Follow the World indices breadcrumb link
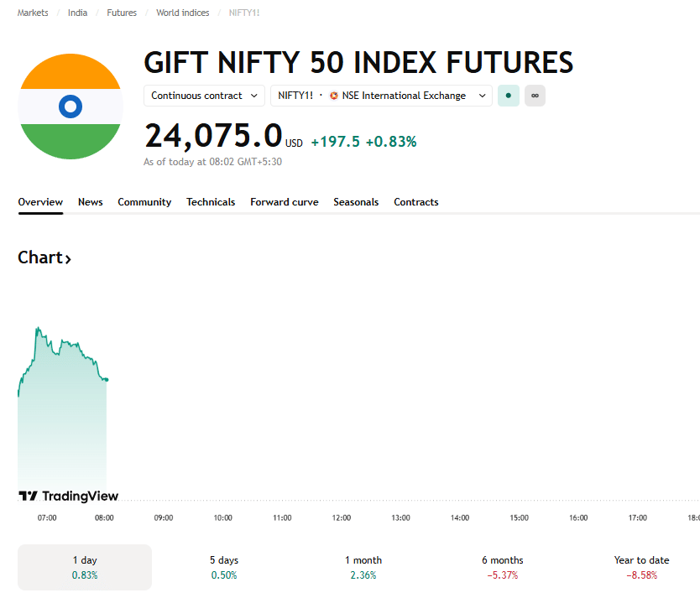The height and width of the screenshot is (598, 700). (x=183, y=13)
